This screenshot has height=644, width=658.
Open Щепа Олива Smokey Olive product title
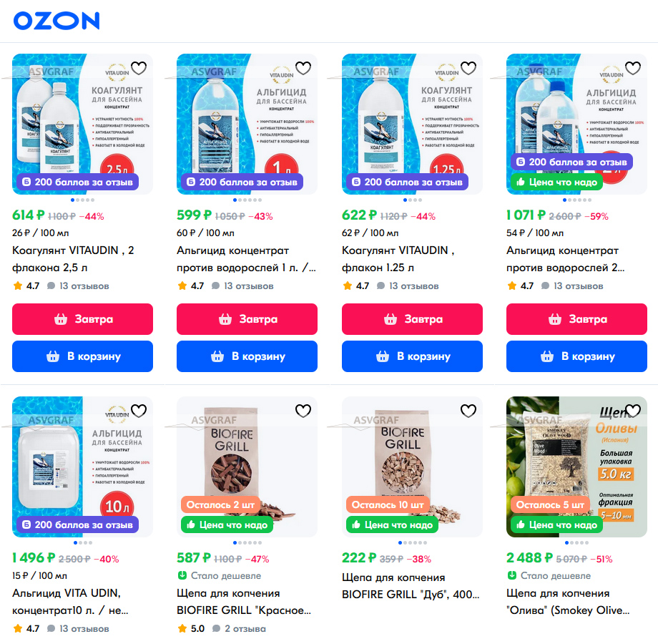point(568,602)
